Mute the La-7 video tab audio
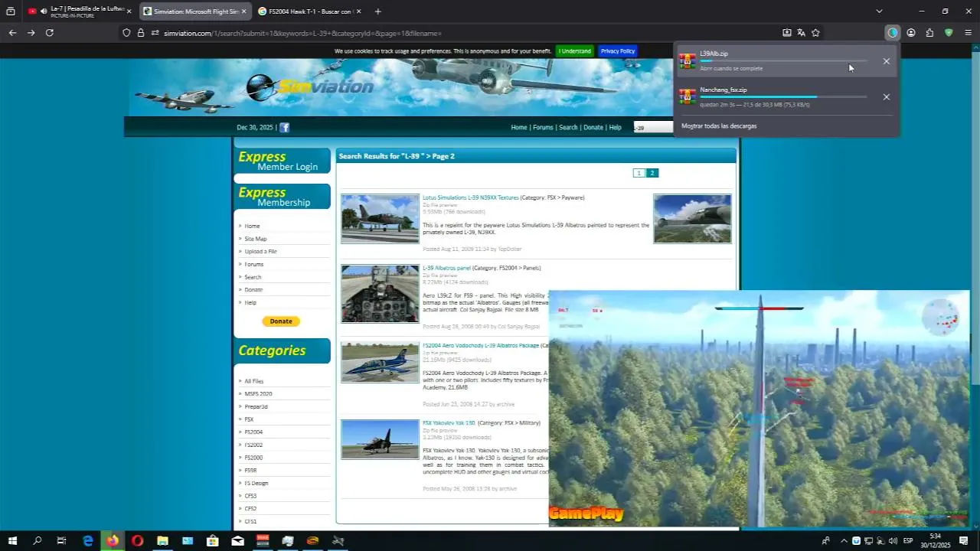 [43, 11]
